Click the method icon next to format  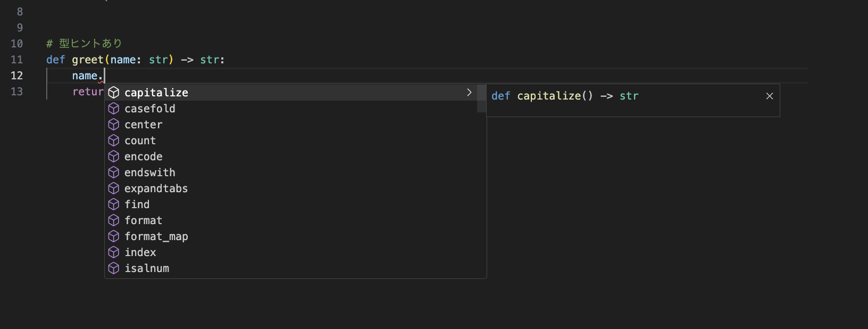tap(114, 220)
